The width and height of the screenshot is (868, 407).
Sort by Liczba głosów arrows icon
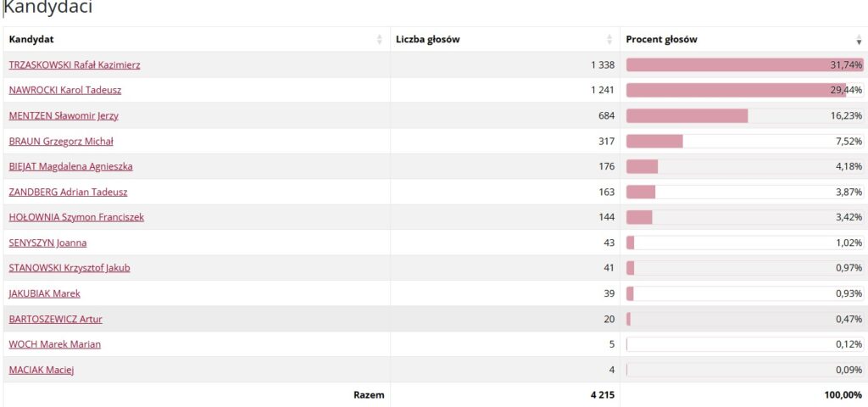(609, 39)
